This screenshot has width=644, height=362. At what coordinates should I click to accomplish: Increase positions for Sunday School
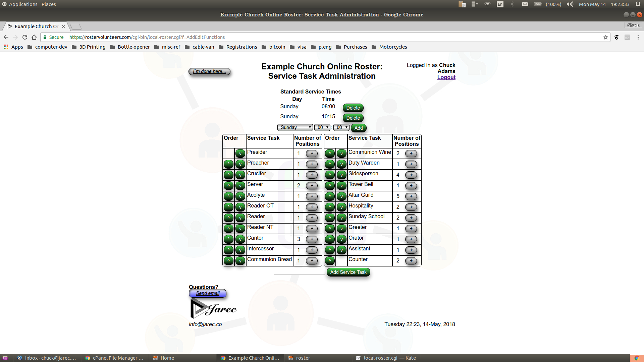(x=411, y=218)
